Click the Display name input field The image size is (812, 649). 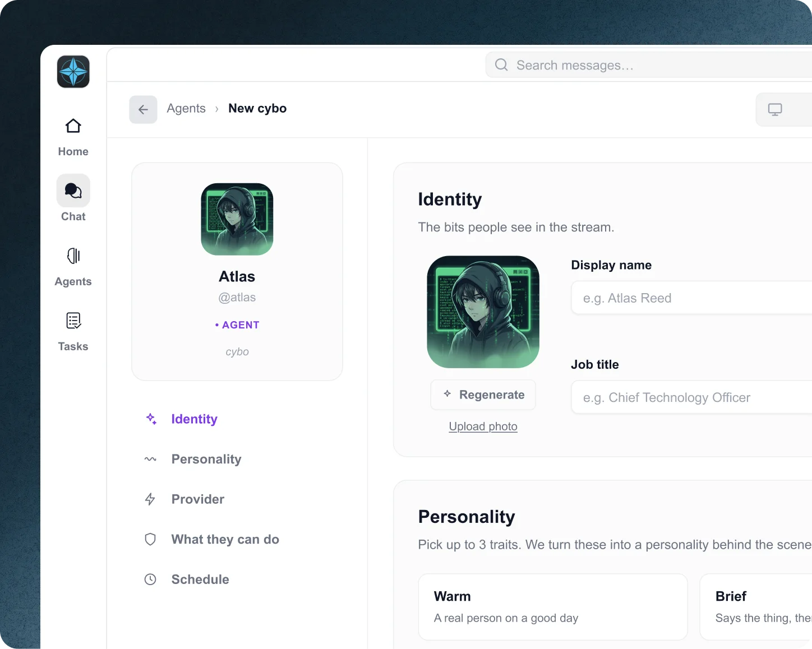click(x=691, y=298)
